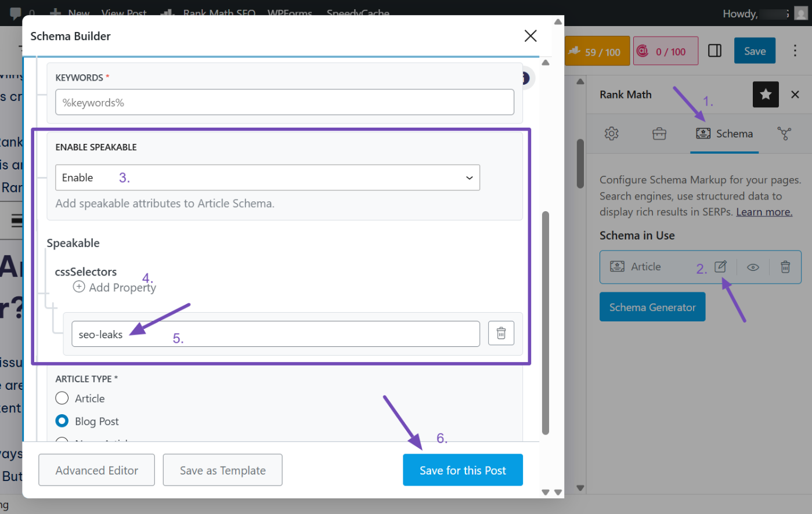The image size is (812, 514).
Task: Open the Content AI score 0 / 100 badge
Action: (x=666, y=51)
